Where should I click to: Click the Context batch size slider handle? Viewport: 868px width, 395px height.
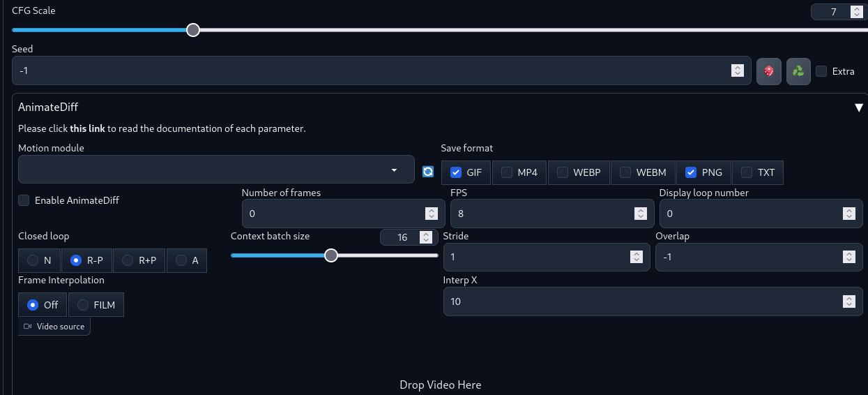click(331, 255)
